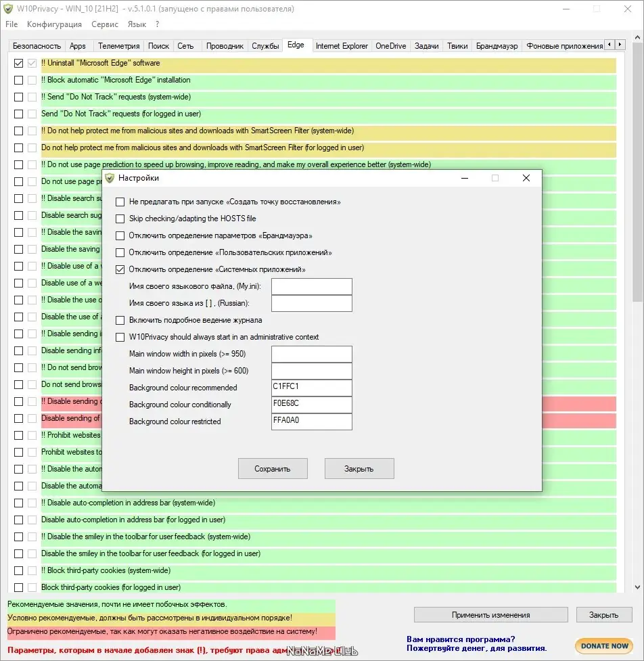
Task: Open the Язык menu
Action: click(137, 24)
